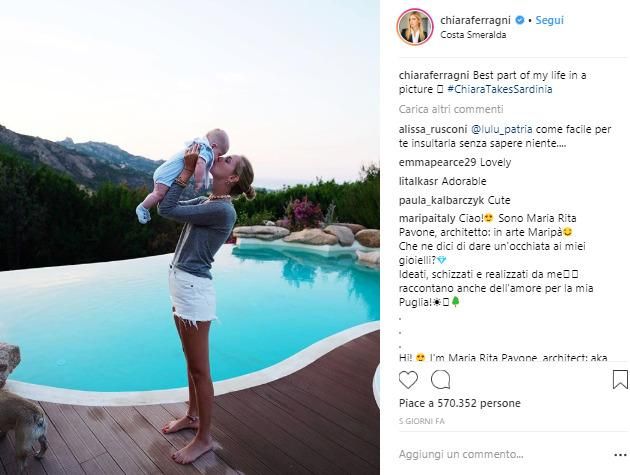Expand Carica altri commenti
Image resolution: width=630 pixels, height=475 pixels.
(451, 109)
